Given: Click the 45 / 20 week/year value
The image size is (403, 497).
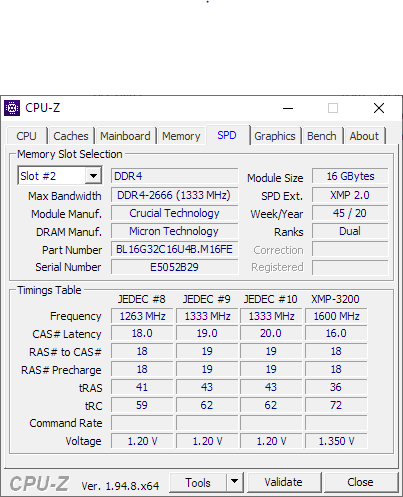Looking at the screenshot, I should click(350, 213).
